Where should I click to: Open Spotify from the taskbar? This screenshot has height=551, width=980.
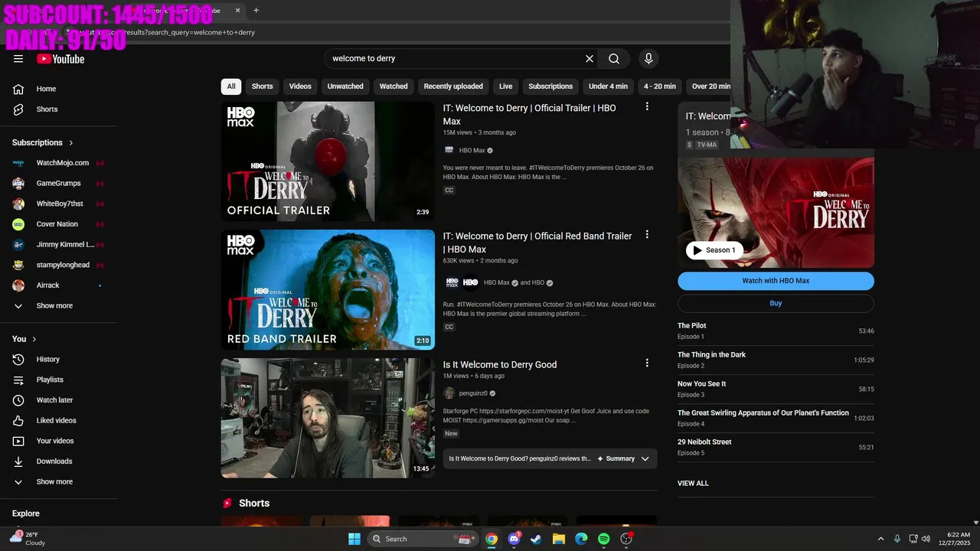coord(603,539)
